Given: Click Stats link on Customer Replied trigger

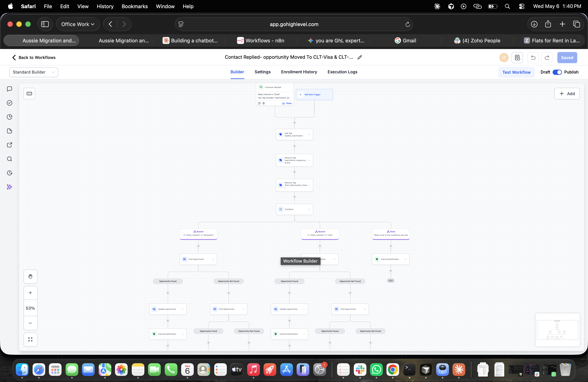Looking at the screenshot, I should 287,103.
